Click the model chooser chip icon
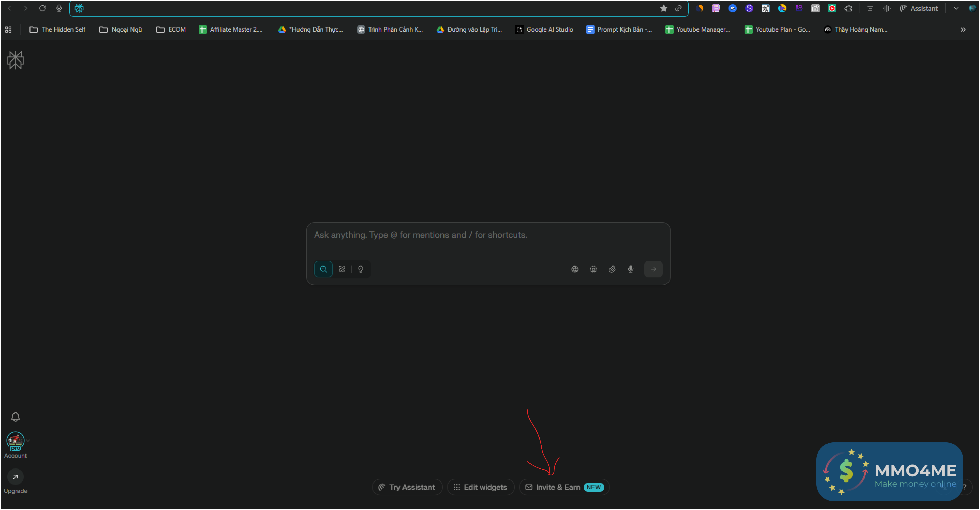This screenshot has width=980, height=510. pyautogui.click(x=593, y=269)
